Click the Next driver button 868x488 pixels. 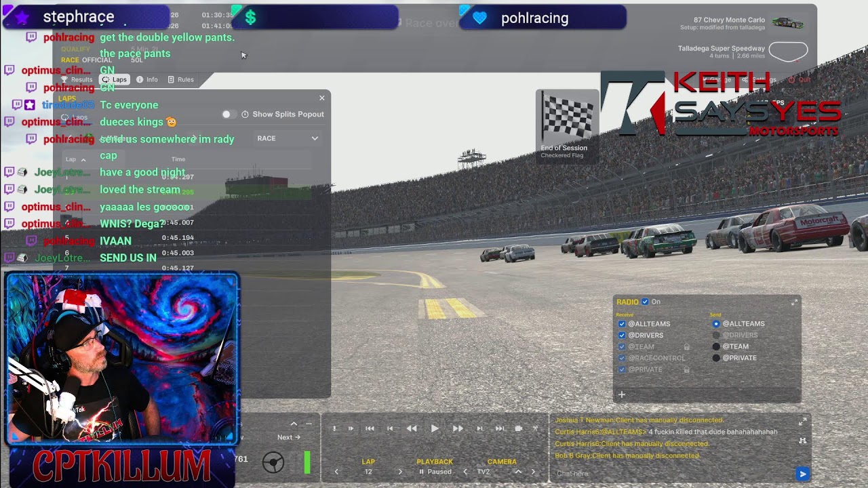click(289, 437)
